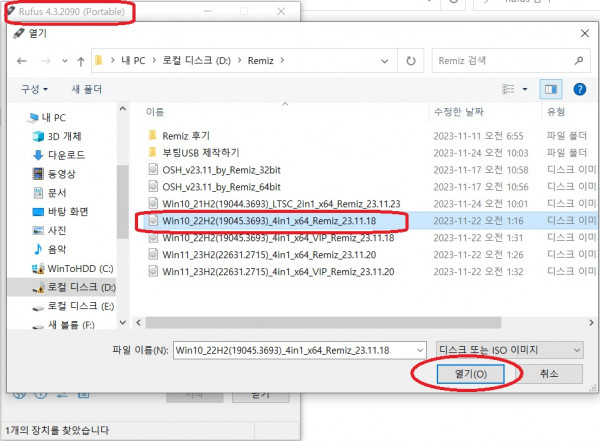Image resolution: width=600 pixels, height=441 pixels.
Task: Select Win11_23H2 4in1_x64_VIP_Remiz file
Action: 278,271
